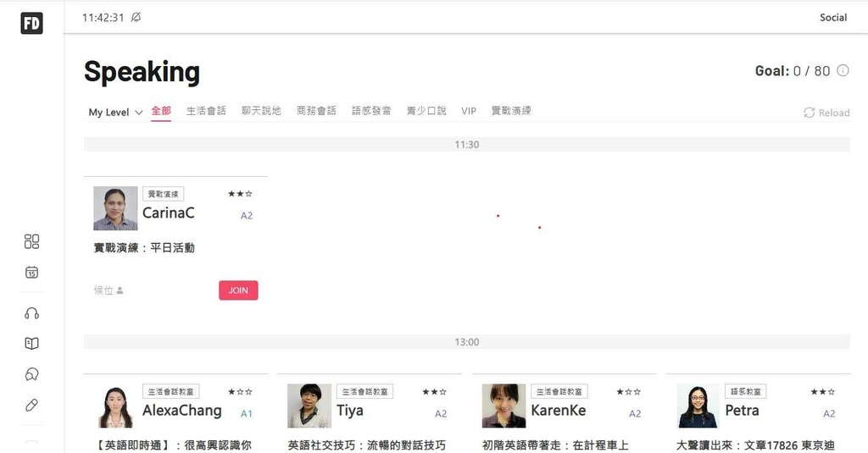Screen dimensions: 868x453
Task: Expand the My Level dropdown
Action: [115, 113]
